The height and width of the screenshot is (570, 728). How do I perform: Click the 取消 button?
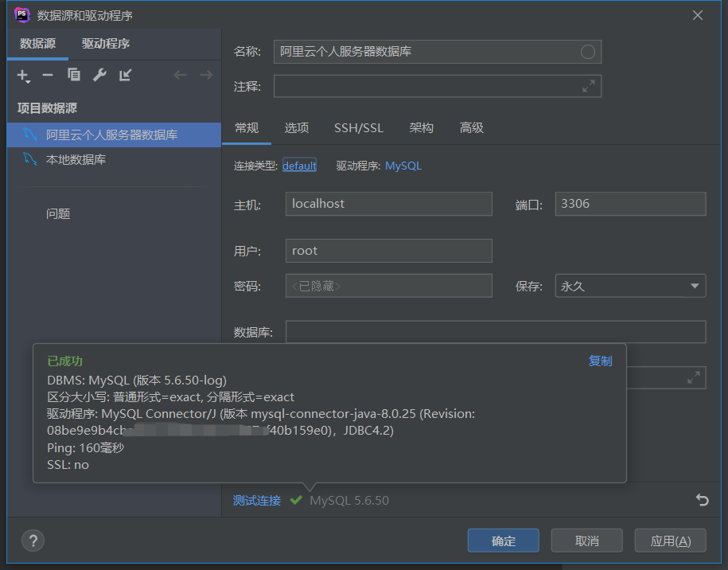coord(587,541)
